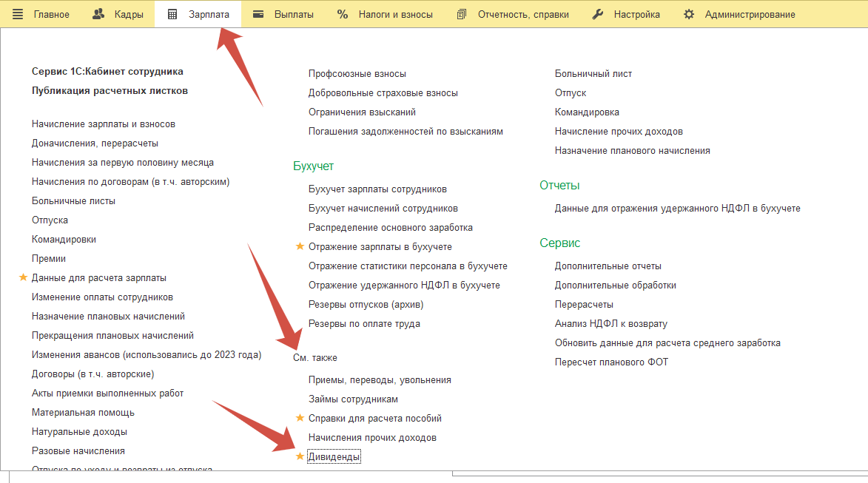The width and height of the screenshot is (868, 483).
Task: Select Дополнительные отчеты under Сервис
Action: pos(608,266)
